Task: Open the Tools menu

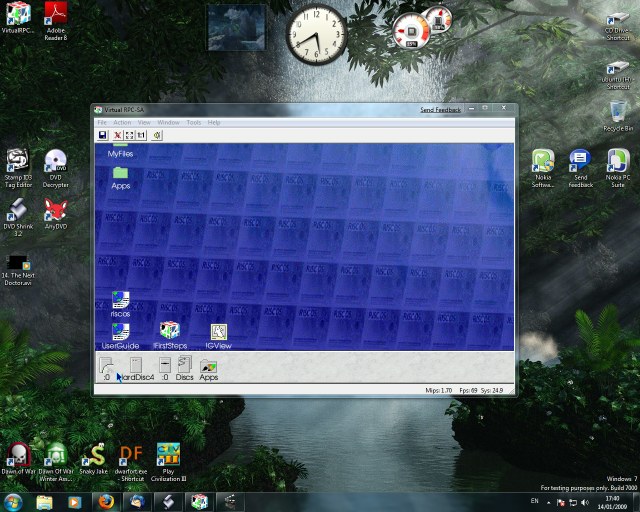Action: 193,122
